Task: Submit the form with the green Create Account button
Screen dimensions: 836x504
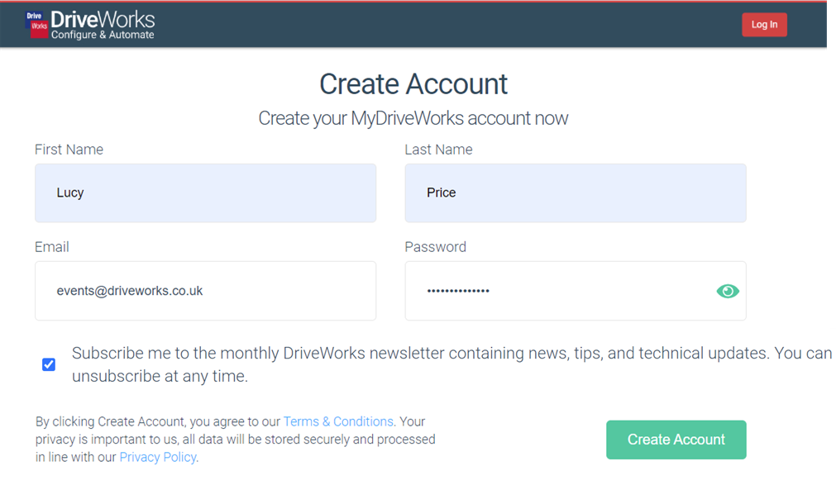Action: point(676,440)
